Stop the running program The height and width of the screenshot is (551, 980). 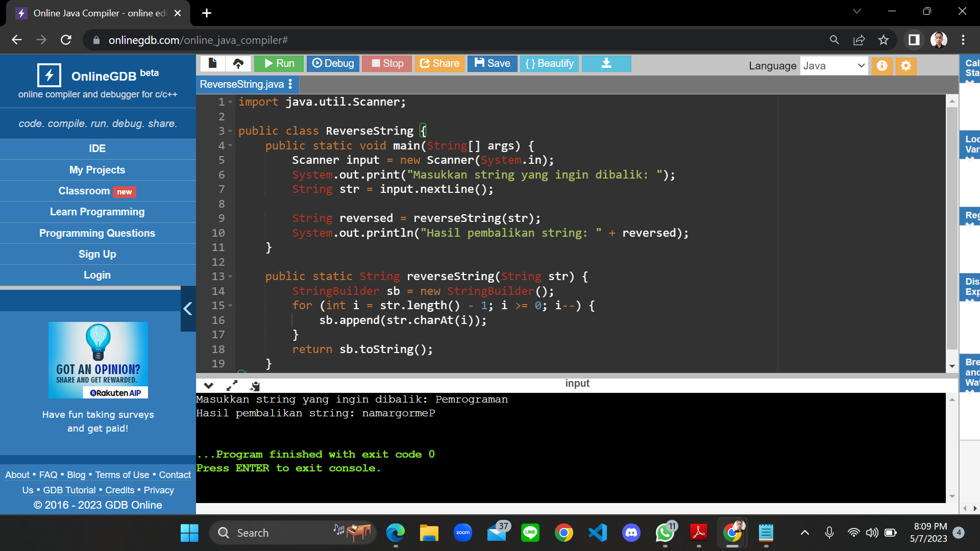point(386,63)
